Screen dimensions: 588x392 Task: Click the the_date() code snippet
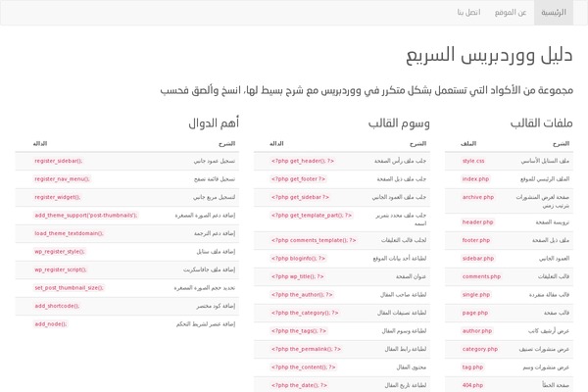tap(299, 385)
